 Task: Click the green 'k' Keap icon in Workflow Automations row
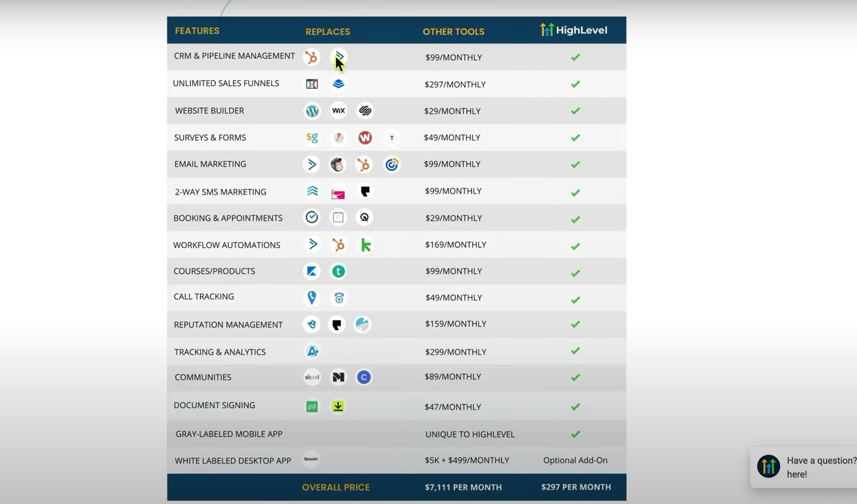click(x=365, y=245)
